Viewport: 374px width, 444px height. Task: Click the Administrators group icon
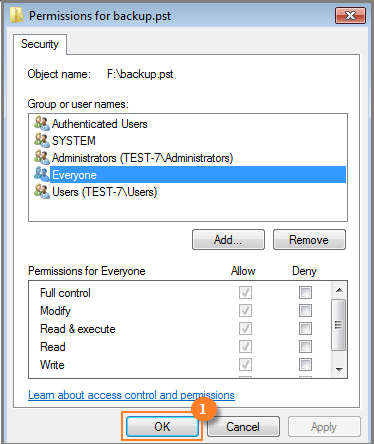(x=42, y=157)
